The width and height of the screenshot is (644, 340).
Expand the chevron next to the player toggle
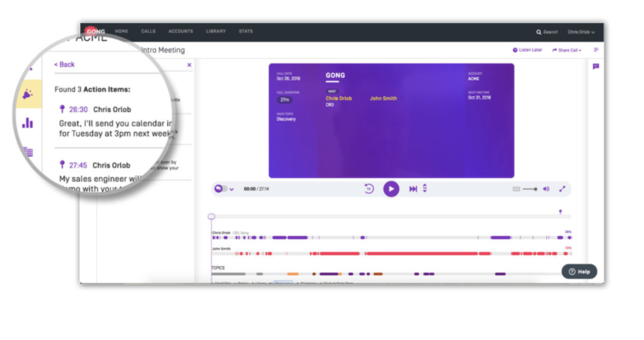(231, 189)
